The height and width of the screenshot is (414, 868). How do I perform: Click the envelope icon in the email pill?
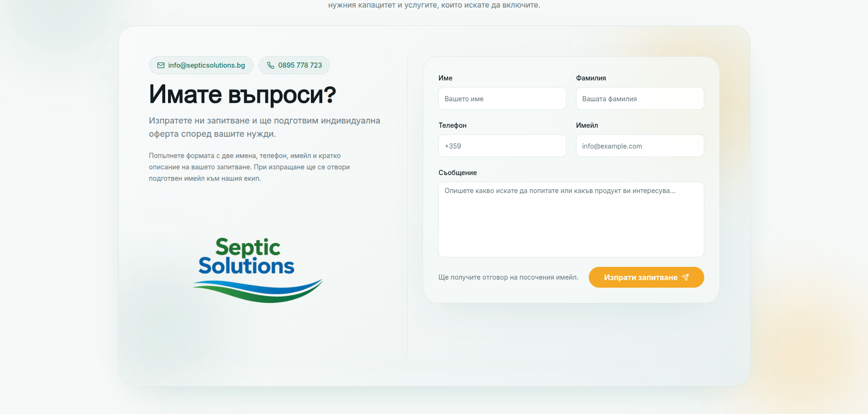(161, 65)
